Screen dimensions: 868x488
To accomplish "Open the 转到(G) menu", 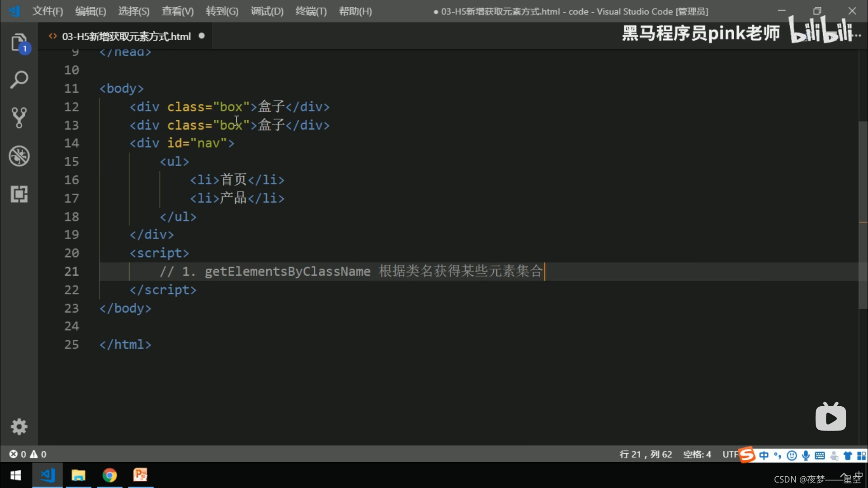I will tap(222, 11).
